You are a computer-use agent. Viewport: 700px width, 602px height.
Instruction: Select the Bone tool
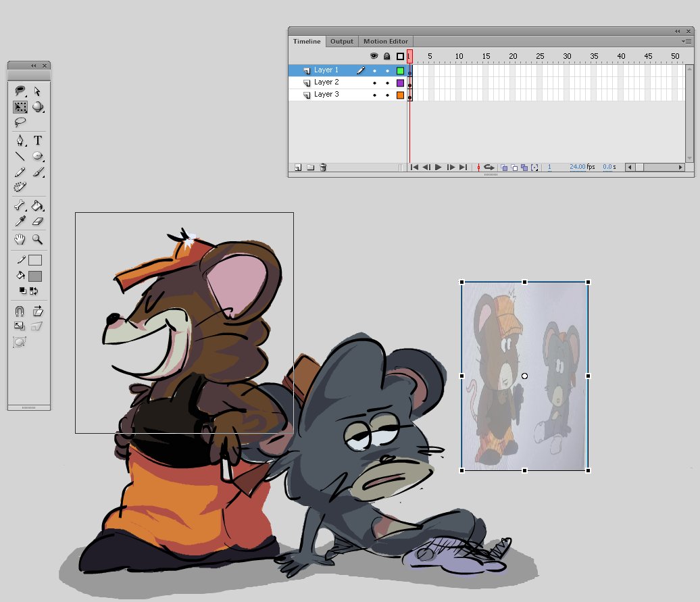[20, 205]
